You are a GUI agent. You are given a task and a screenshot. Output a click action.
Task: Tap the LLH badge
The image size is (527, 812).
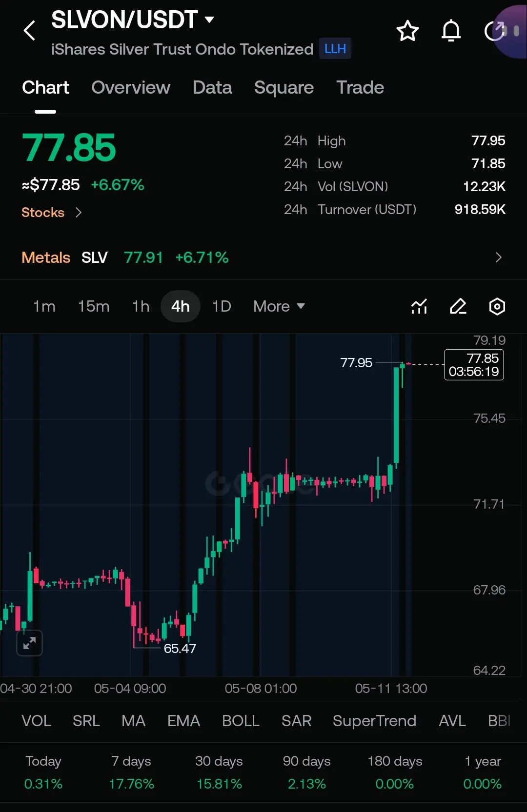point(335,49)
